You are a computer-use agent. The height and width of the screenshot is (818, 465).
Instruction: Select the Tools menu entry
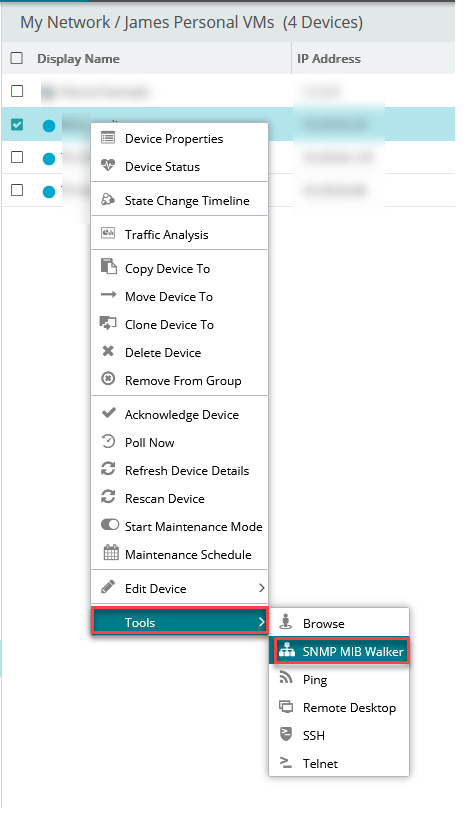tap(180, 621)
